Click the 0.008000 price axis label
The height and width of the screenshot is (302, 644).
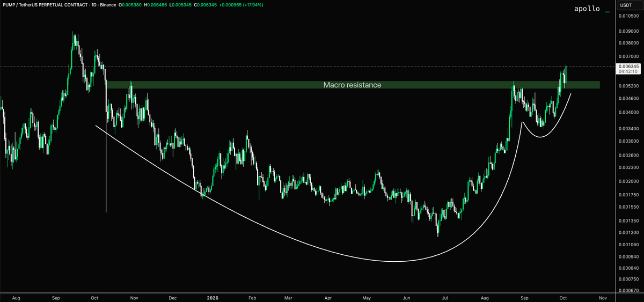(x=628, y=42)
